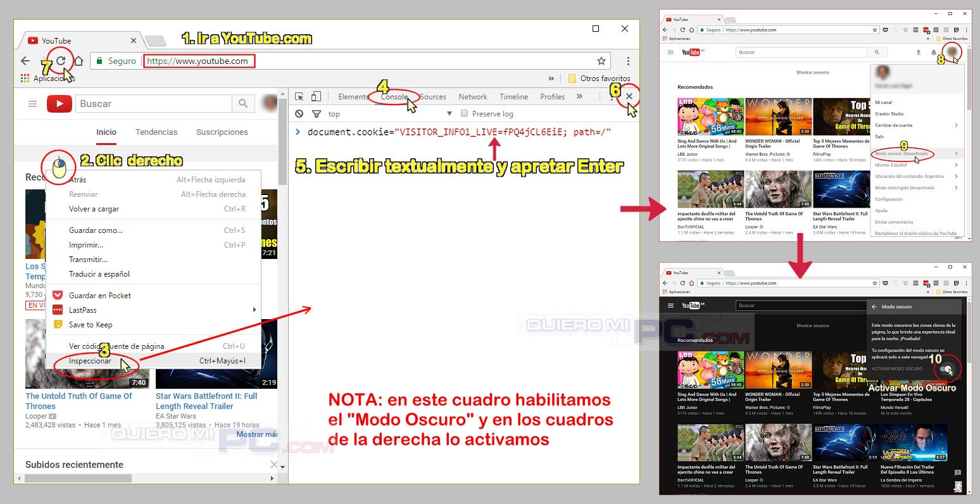Open the home page in the DevTools browser window

point(79,61)
